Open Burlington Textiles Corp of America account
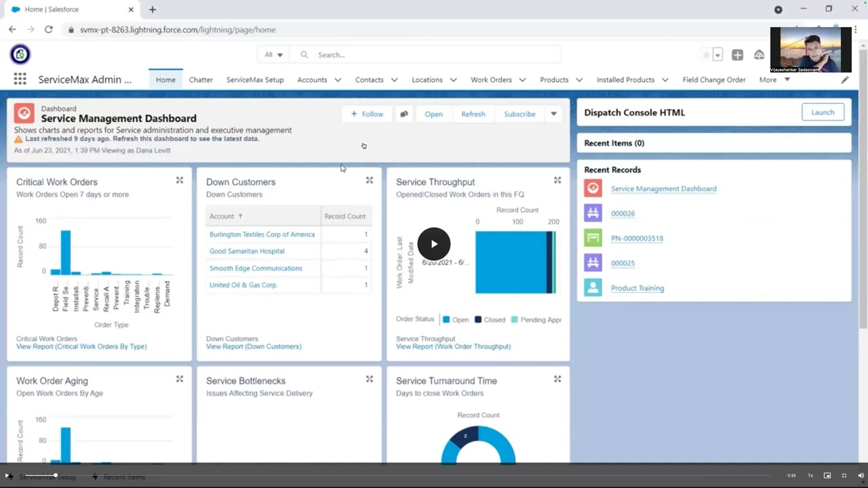Viewport: 868px width, 488px height. point(262,235)
